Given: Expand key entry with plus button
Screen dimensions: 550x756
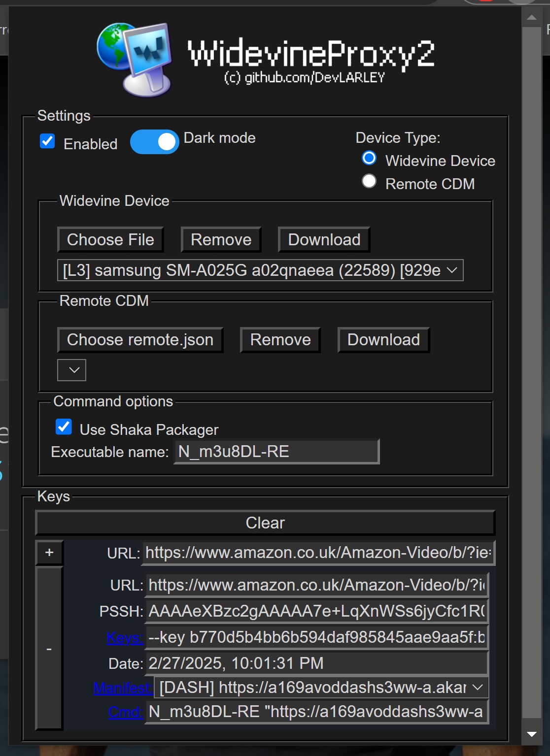Looking at the screenshot, I should (49, 553).
